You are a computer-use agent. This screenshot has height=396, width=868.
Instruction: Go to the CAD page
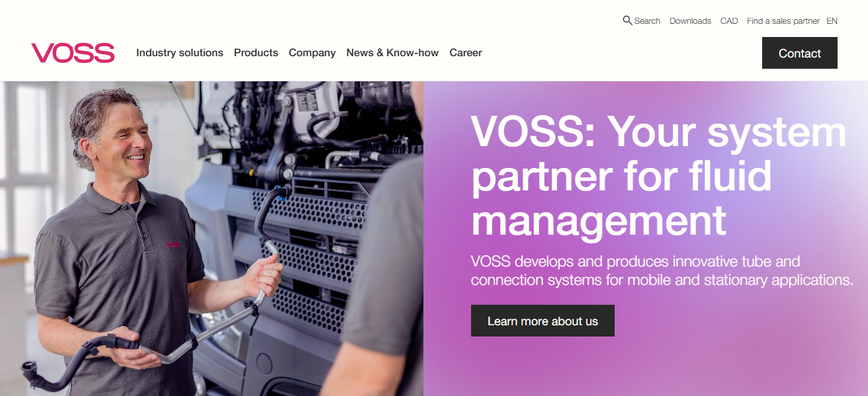(x=729, y=21)
